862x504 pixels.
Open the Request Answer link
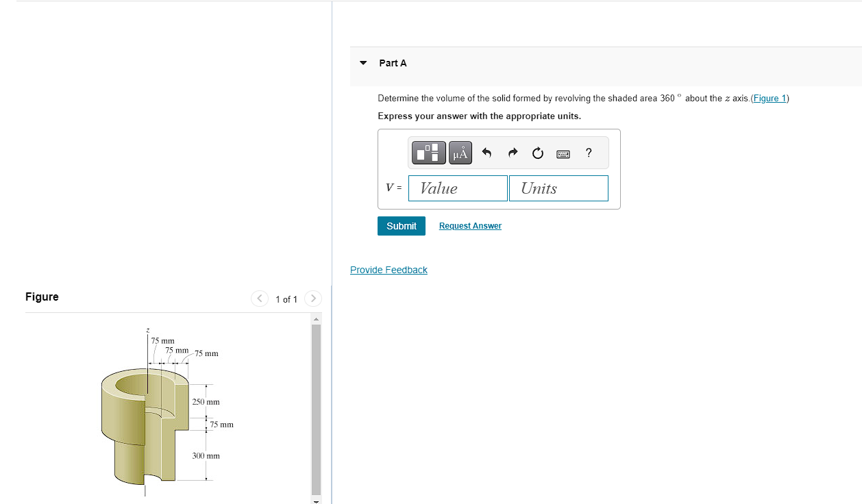point(470,225)
